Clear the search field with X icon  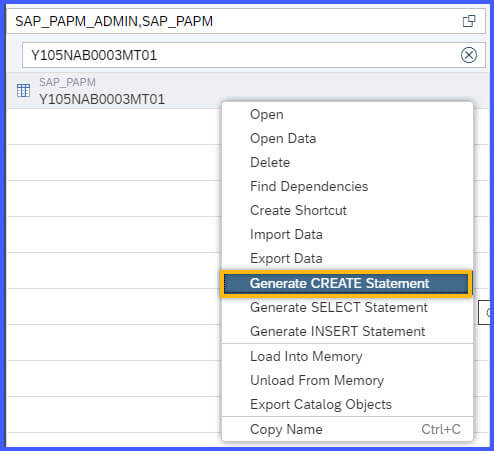(x=469, y=55)
